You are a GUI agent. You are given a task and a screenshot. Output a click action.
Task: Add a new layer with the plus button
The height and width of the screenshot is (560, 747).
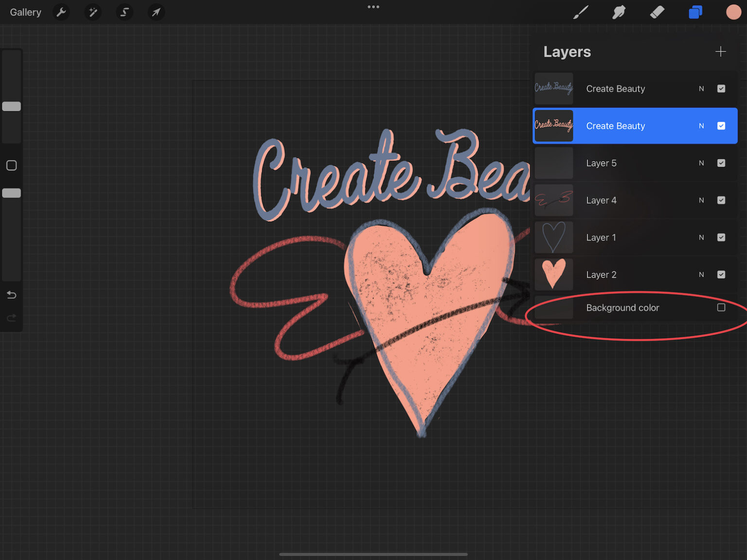coord(721,51)
